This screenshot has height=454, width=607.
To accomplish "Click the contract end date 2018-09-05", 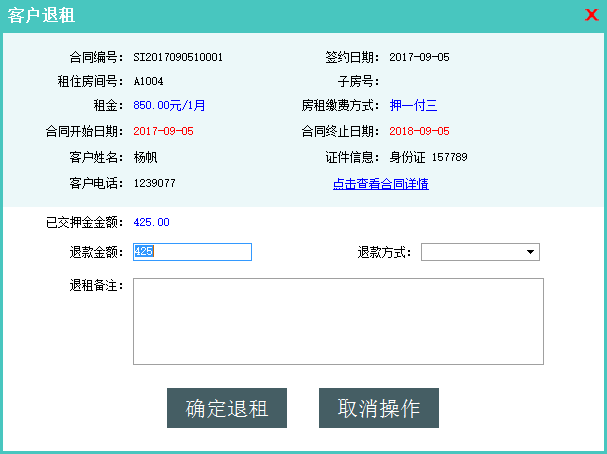I will [419, 131].
